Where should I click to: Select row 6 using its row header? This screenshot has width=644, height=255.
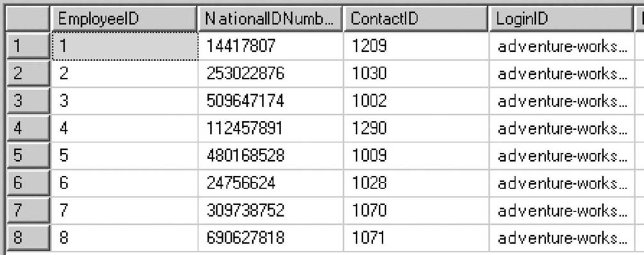28,183
